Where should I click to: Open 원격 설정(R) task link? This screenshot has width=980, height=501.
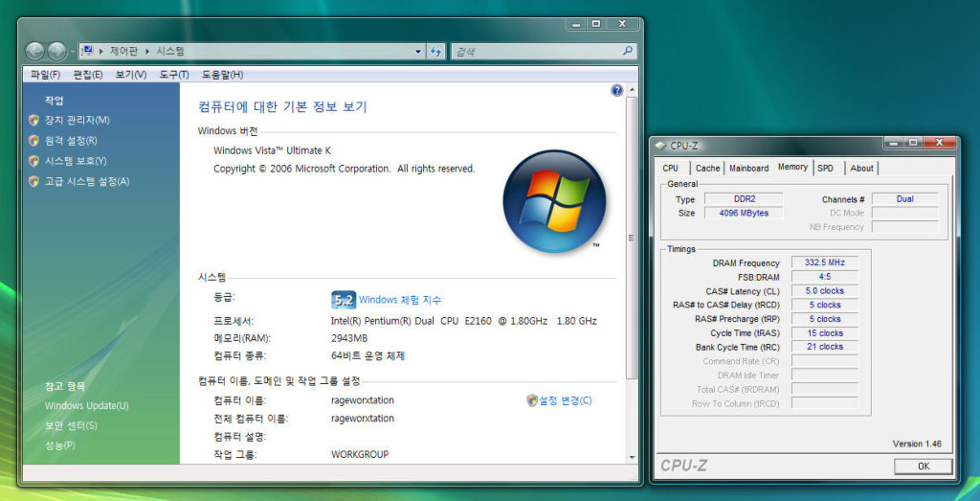click(71, 140)
